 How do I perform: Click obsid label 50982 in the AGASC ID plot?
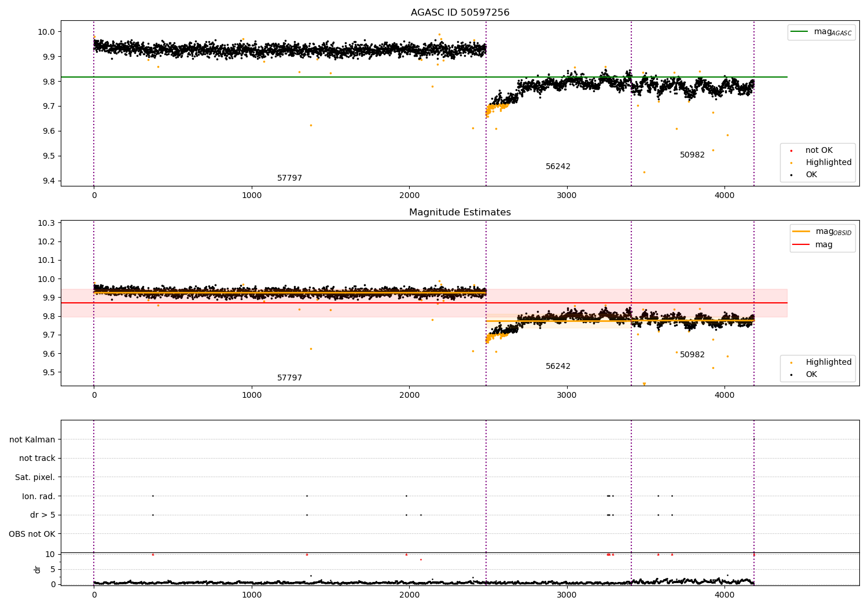click(692, 155)
